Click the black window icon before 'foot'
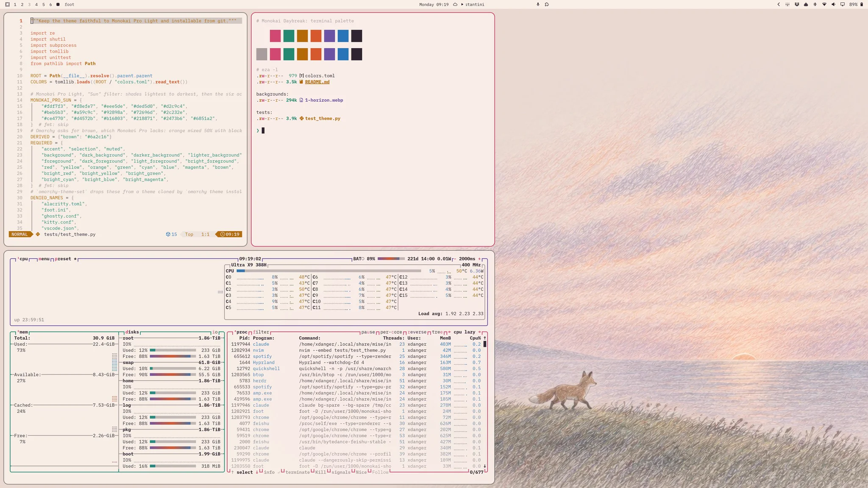The width and height of the screenshot is (868, 488). (x=58, y=5)
